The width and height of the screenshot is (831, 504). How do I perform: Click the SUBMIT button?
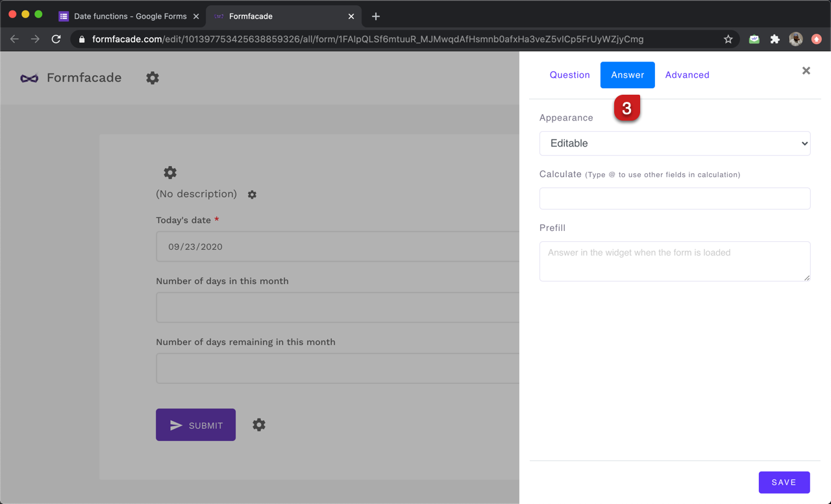tap(195, 425)
